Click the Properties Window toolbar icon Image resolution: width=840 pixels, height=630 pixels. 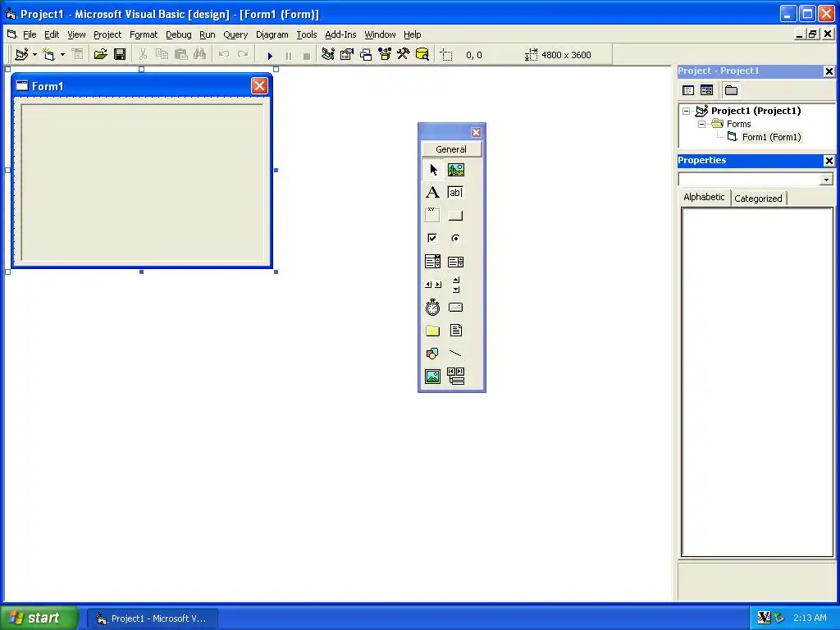coord(347,54)
